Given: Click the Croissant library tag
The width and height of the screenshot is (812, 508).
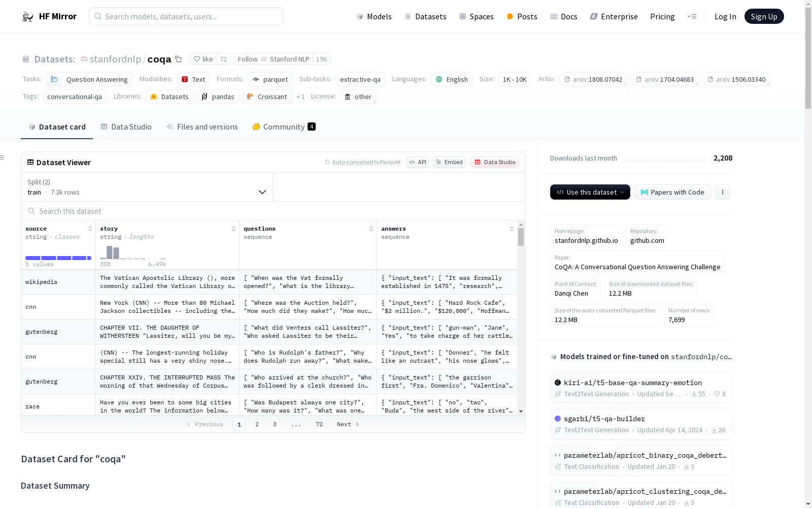Looking at the screenshot, I should click(267, 97).
